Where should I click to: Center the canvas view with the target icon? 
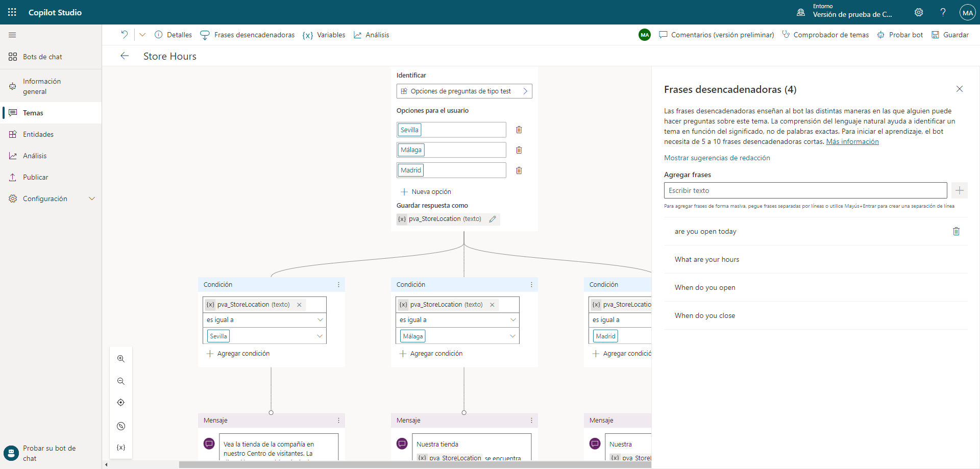point(121,403)
